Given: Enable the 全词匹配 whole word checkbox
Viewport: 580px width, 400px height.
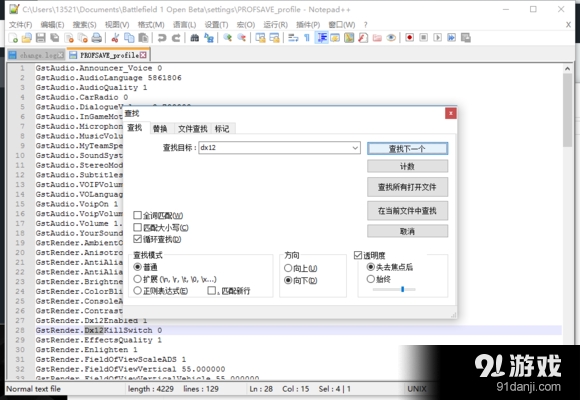Looking at the screenshot, I should pyautogui.click(x=137, y=215).
